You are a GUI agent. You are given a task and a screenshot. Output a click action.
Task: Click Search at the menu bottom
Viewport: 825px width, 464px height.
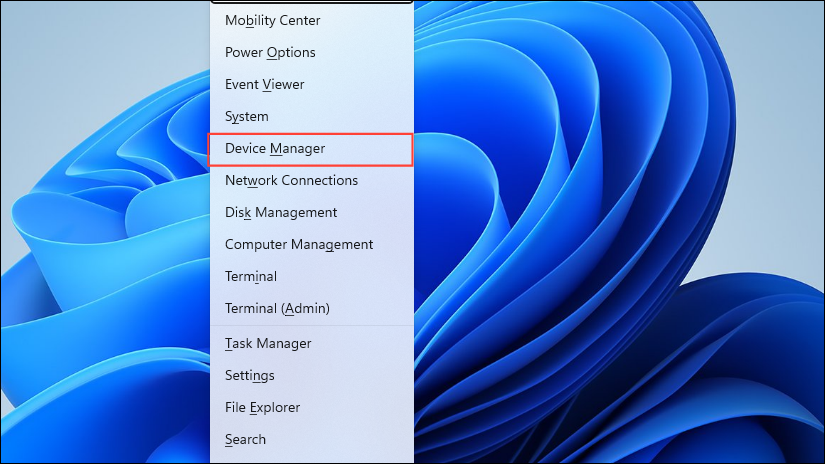pyautogui.click(x=245, y=439)
